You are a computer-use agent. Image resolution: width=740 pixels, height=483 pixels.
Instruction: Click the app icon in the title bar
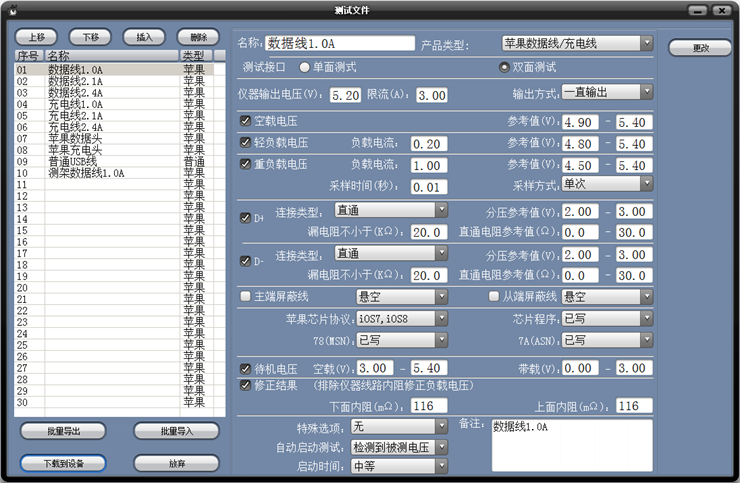click(13, 10)
